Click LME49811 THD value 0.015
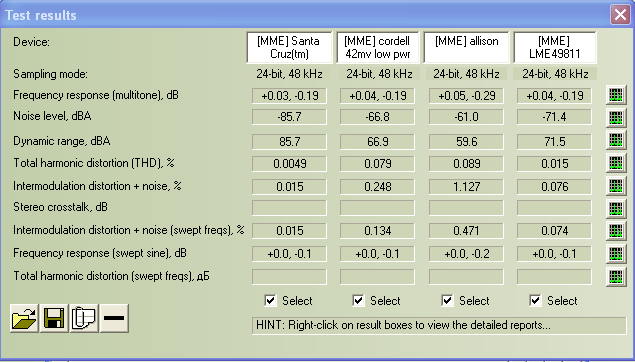635x362 pixels. coord(554,164)
